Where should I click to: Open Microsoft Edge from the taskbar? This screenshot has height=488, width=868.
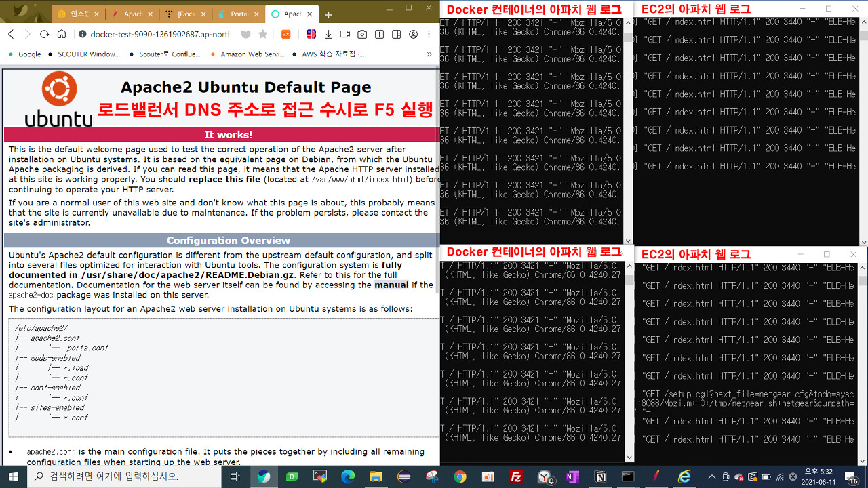348,476
